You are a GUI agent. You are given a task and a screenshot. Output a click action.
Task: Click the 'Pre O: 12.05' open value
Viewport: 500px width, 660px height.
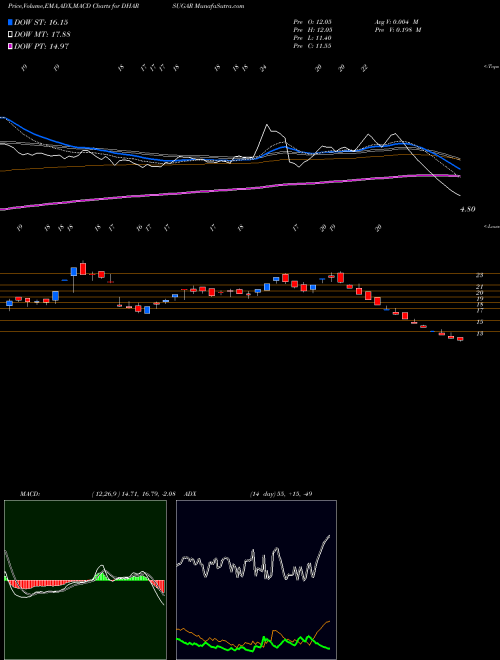313,22
